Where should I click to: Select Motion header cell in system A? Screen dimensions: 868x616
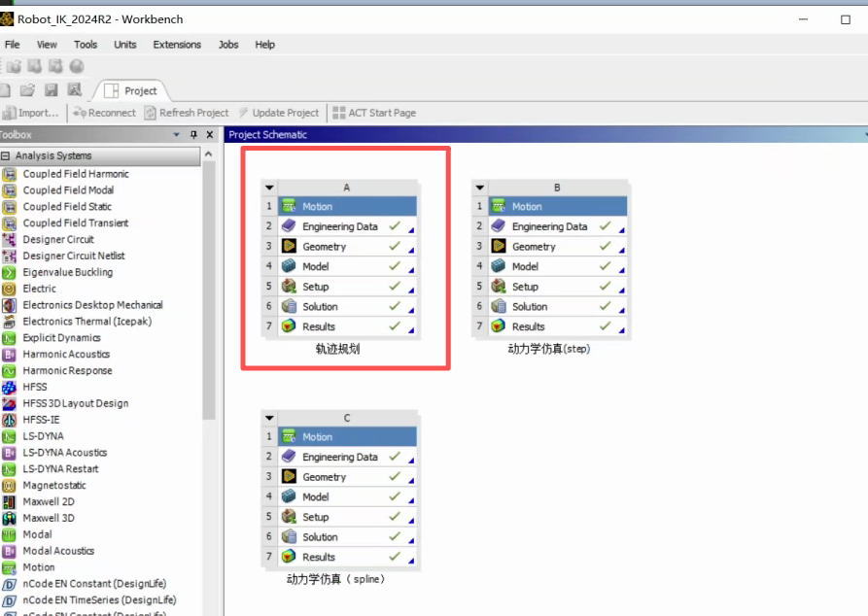pyautogui.click(x=347, y=206)
